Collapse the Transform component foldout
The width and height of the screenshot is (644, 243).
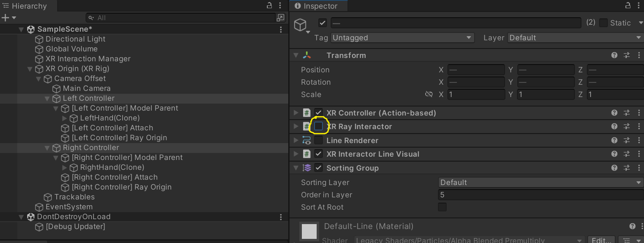click(296, 55)
